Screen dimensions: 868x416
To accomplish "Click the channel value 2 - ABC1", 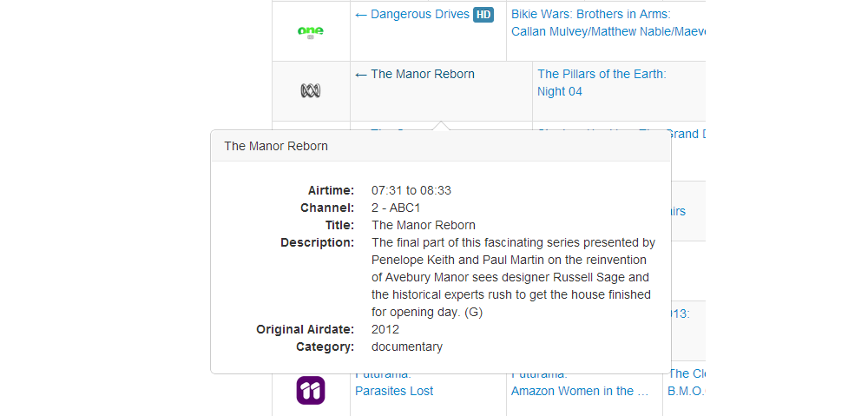I will click(x=396, y=208).
